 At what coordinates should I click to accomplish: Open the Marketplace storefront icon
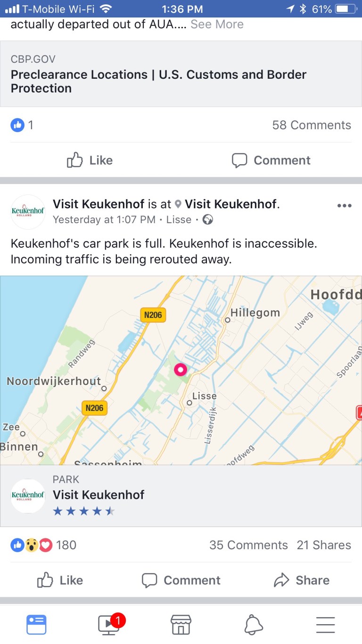(181, 624)
